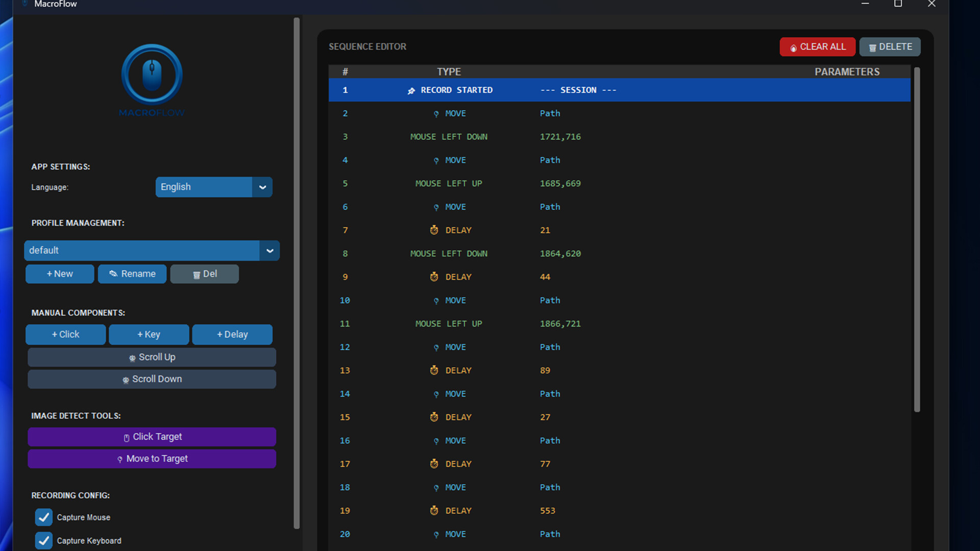Click the MacroFlow mouse logo
Screen dimensions: 980x551
pyautogui.click(x=152, y=75)
